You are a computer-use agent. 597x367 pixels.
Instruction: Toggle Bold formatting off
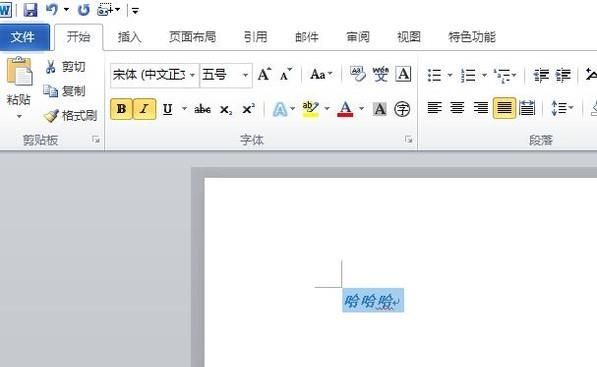pos(121,109)
